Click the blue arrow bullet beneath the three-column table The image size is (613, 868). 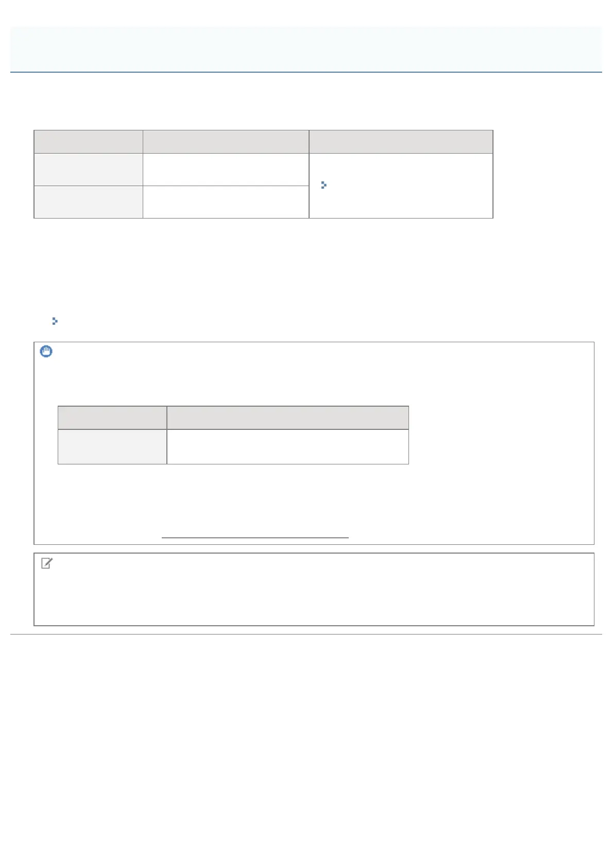[x=55, y=321]
